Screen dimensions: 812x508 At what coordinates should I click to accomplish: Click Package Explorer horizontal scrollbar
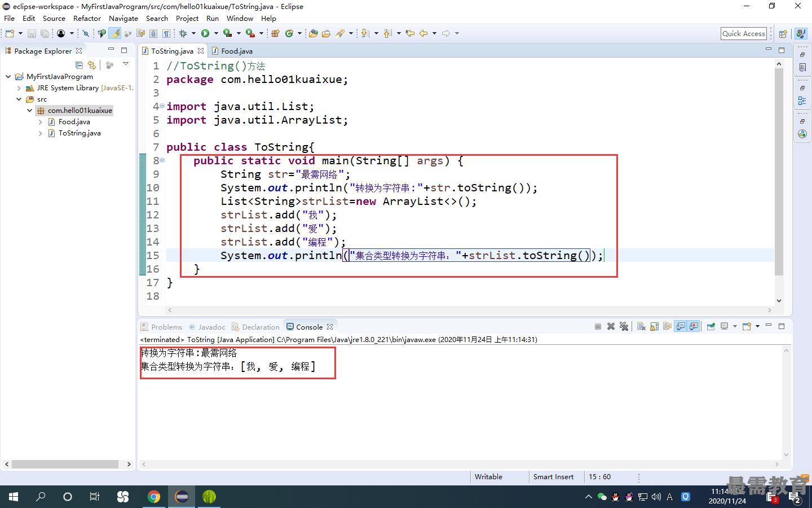[x=65, y=464]
